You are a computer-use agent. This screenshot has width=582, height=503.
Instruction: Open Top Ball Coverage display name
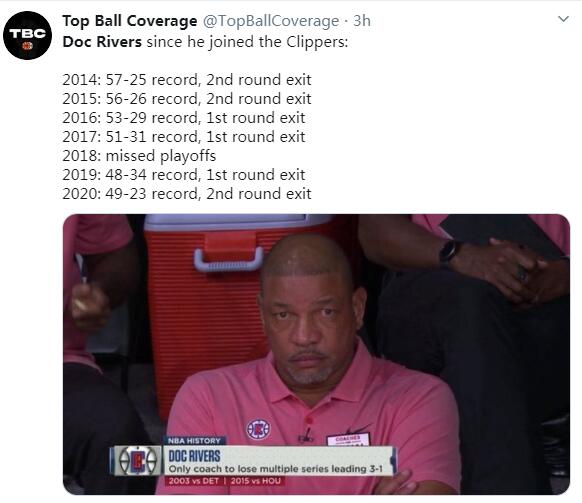(x=130, y=21)
